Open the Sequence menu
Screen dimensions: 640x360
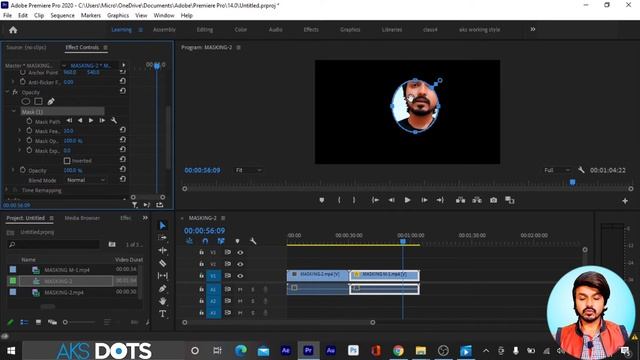point(62,16)
